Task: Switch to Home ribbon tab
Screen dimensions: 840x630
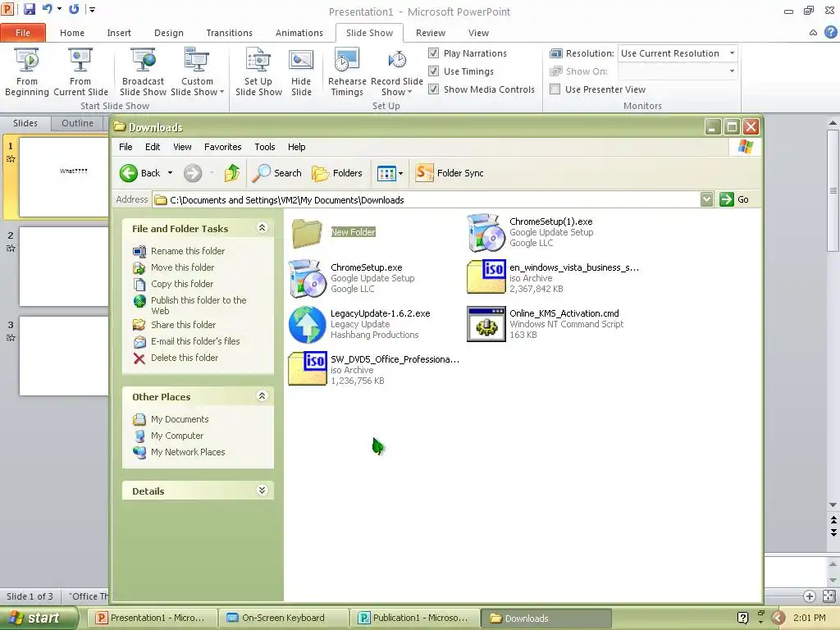Action: click(x=72, y=33)
